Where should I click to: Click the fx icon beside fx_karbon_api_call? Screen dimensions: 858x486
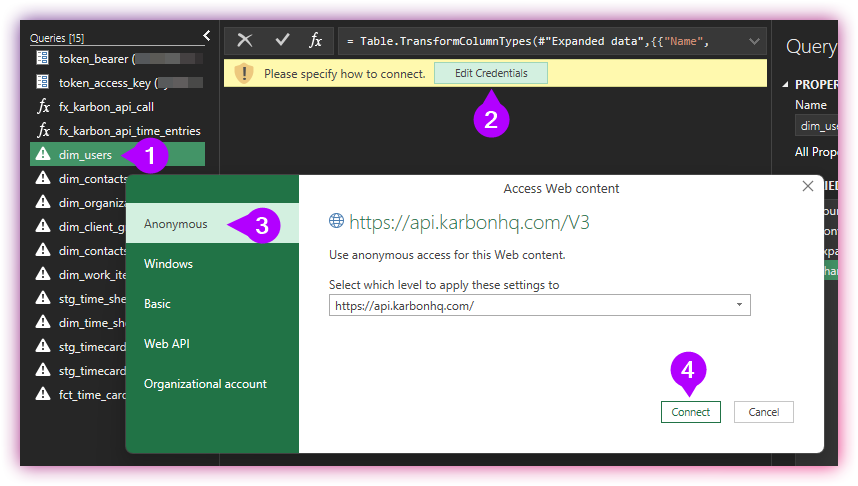[x=43, y=106]
